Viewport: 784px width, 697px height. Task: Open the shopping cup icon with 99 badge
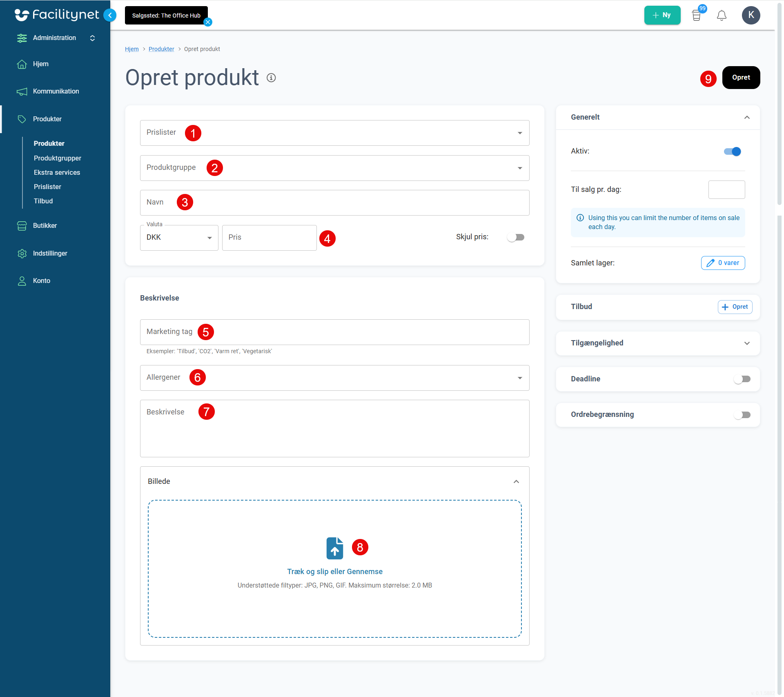[x=697, y=16]
